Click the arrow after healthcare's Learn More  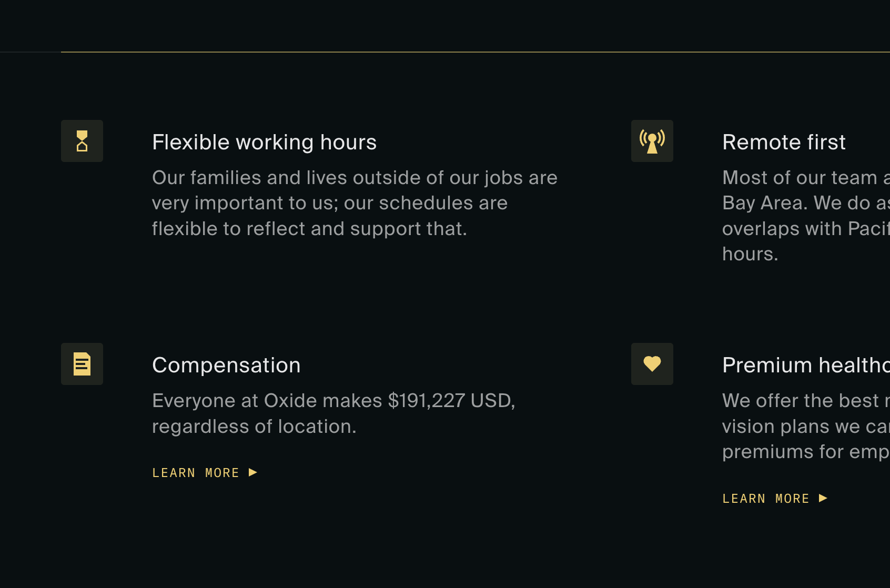click(x=823, y=498)
